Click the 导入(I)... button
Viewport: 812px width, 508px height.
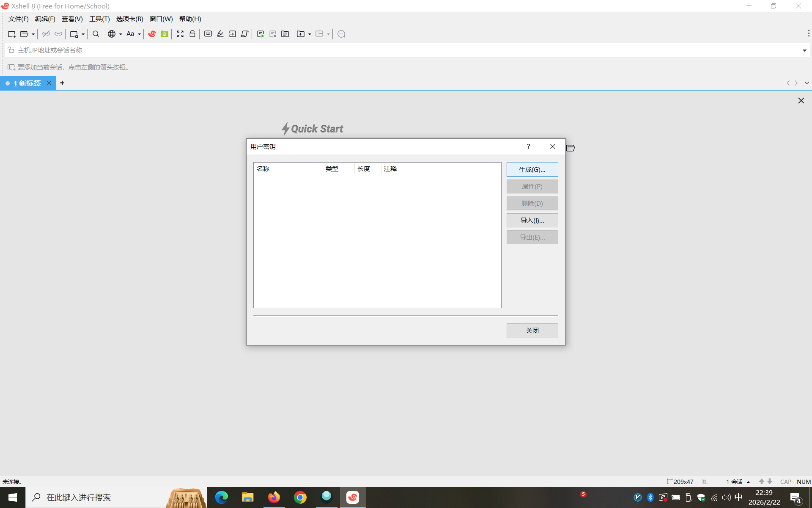pos(532,221)
